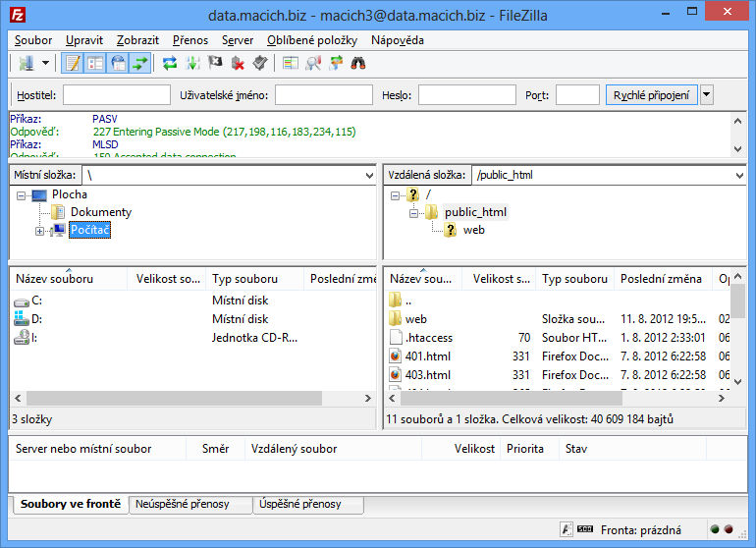Viewport: 756px width, 548px height.
Task: Open the Server menu
Action: pos(237,40)
